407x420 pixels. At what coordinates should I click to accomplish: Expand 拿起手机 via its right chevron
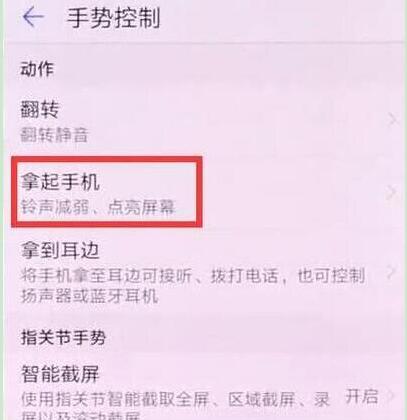(x=392, y=192)
